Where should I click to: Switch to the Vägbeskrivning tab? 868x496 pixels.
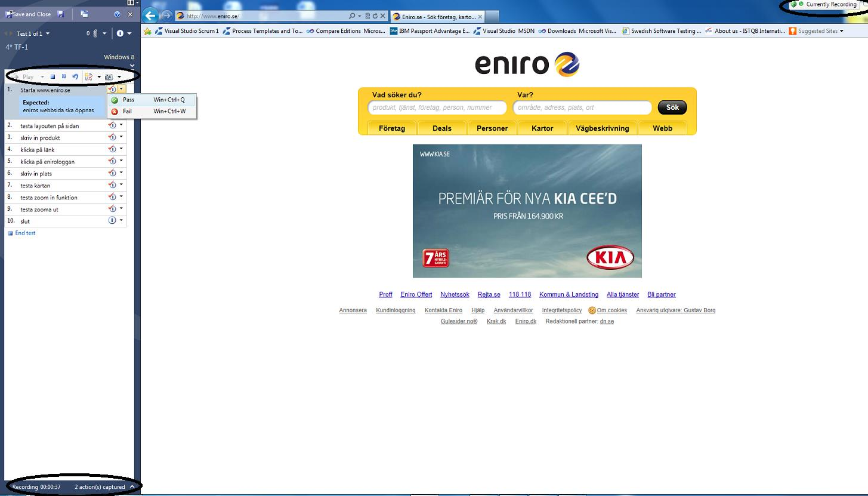[602, 128]
